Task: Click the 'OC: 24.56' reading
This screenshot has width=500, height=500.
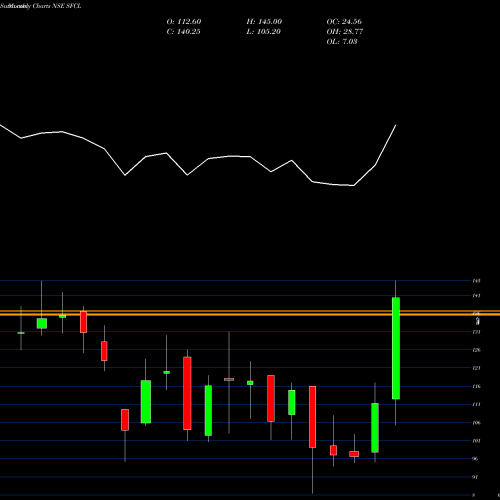Action: tap(344, 22)
